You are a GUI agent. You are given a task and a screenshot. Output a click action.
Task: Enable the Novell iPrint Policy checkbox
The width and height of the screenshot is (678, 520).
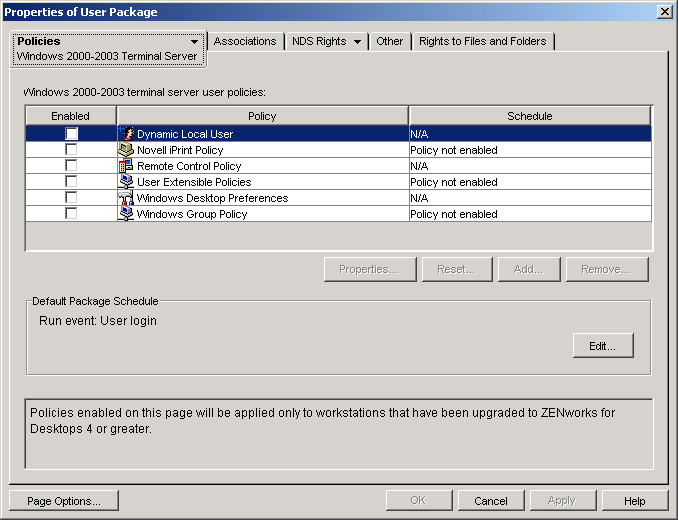(x=71, y=150)
